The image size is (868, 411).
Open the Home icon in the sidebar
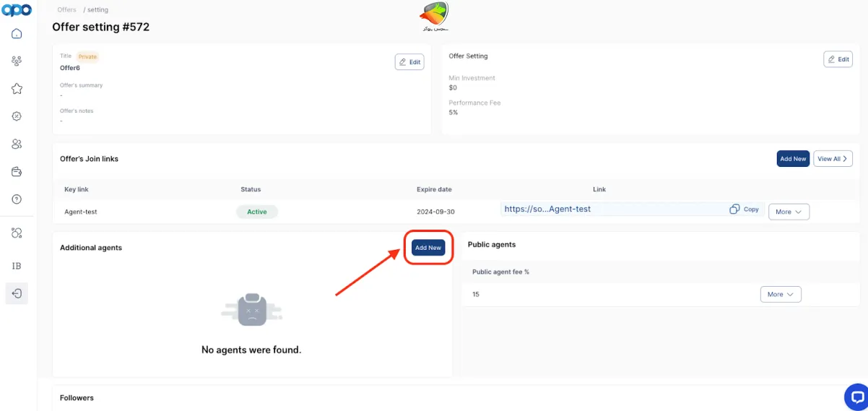coord(17,34)
